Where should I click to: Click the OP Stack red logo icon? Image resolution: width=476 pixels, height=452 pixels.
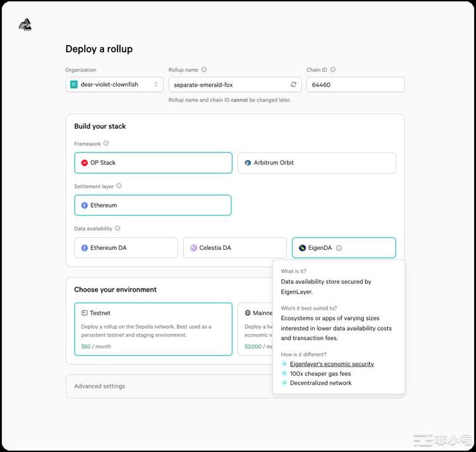coord(84,163)
